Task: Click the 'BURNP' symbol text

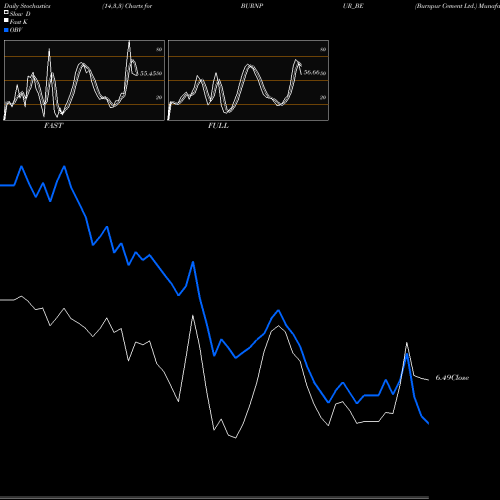Action: 252,6
